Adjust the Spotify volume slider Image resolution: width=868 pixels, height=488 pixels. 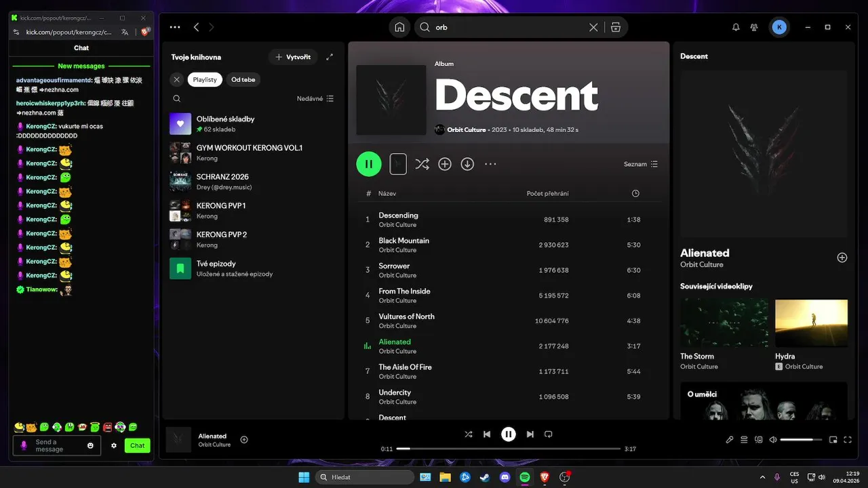801,439
